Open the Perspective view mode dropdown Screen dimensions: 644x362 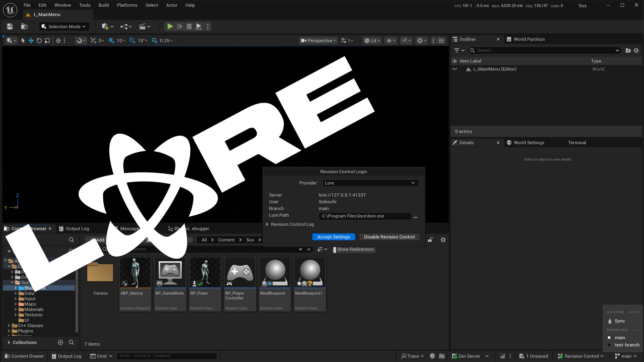[318, 41]
